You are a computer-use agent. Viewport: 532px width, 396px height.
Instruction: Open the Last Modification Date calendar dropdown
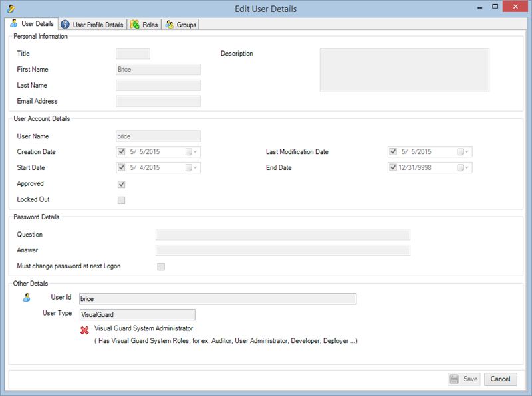(463, 152)
